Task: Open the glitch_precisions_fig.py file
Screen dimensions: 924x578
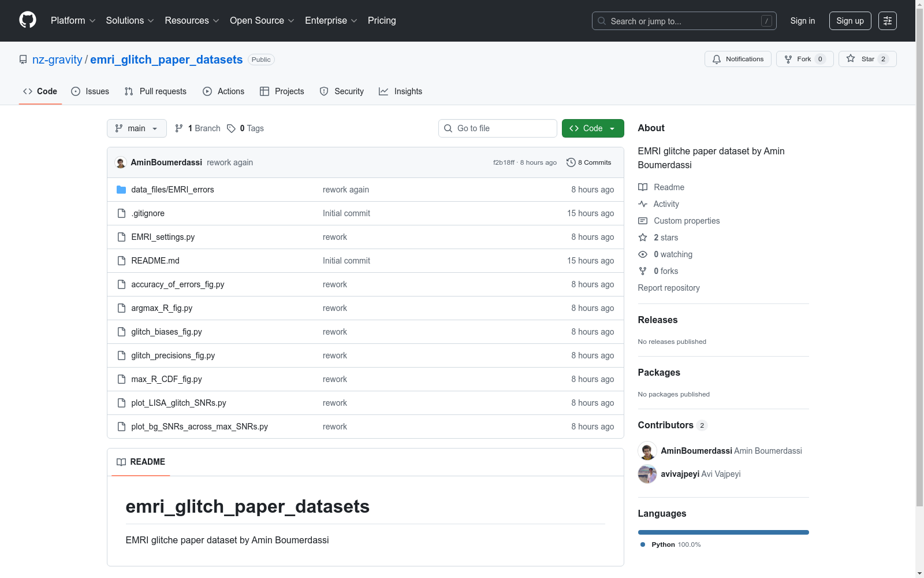Action: pyautogui.click(x=173, y=355)
